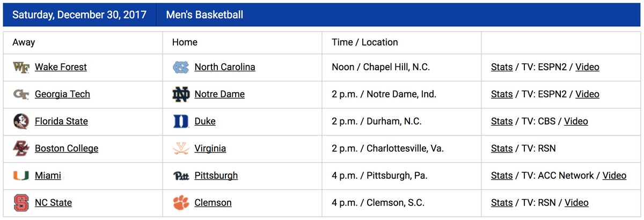Click the Clemson tiger paw logo
The height and width of the screenshot is (220, 644).
click(x=181, y=203)
